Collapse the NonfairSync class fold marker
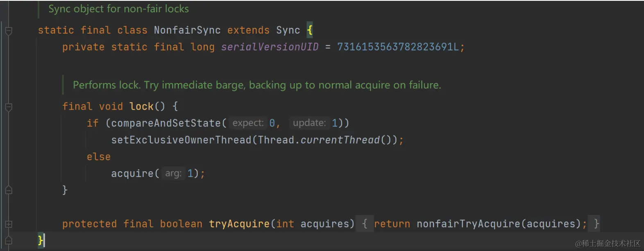 (9, 31)
